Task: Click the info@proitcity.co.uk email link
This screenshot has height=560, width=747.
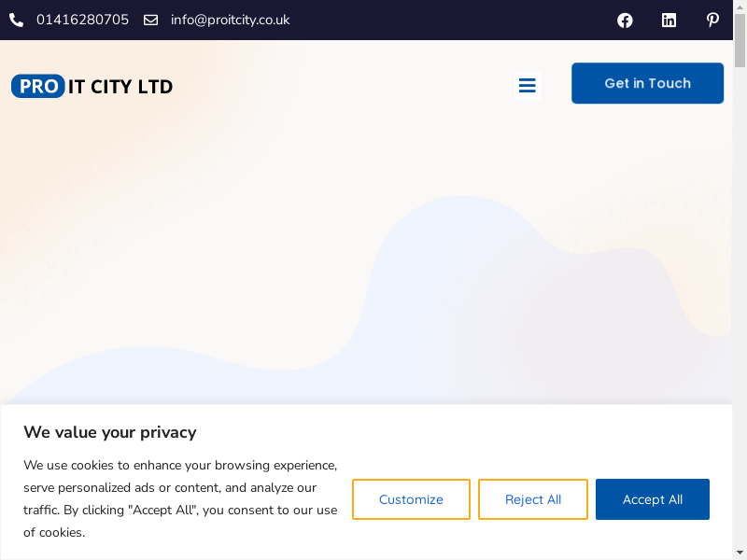Action: coord(230,20)
